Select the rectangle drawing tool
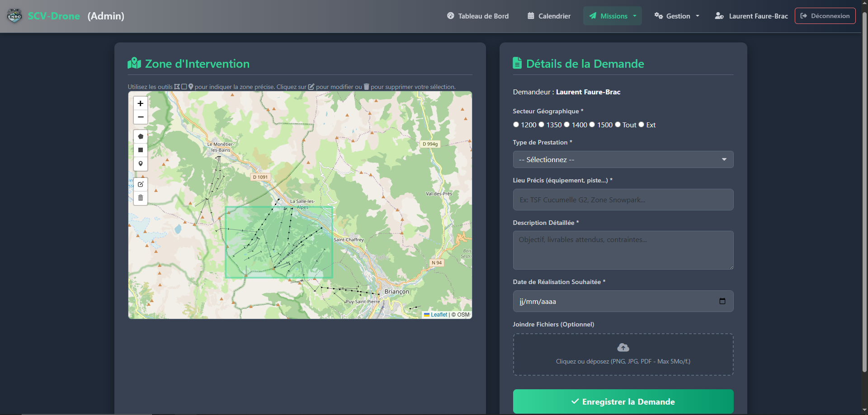868x415 pixels. tap(141, 150)
